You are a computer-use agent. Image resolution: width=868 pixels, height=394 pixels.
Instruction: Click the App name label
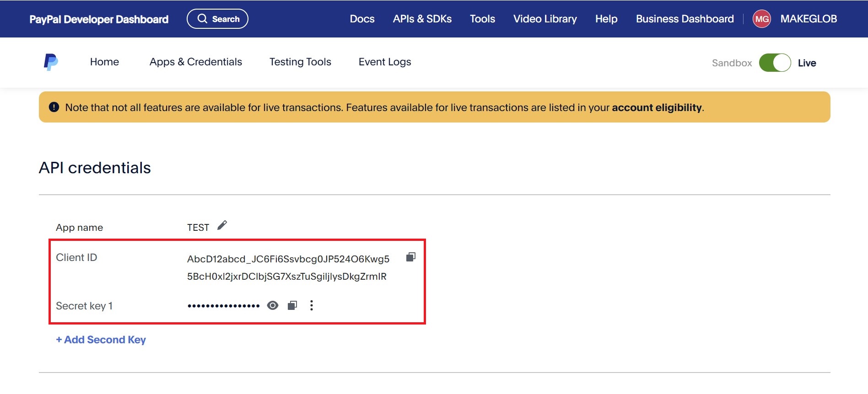[79, 228]
